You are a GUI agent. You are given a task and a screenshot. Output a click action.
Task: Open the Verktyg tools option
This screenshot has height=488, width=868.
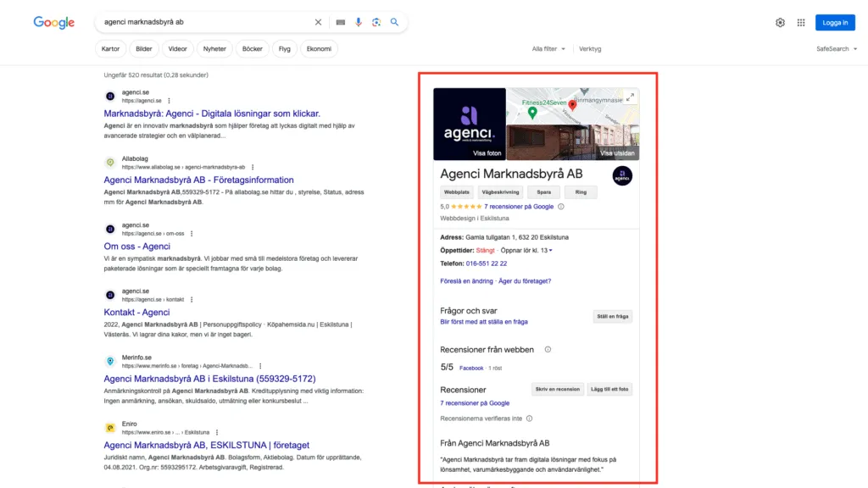point(590,48)
